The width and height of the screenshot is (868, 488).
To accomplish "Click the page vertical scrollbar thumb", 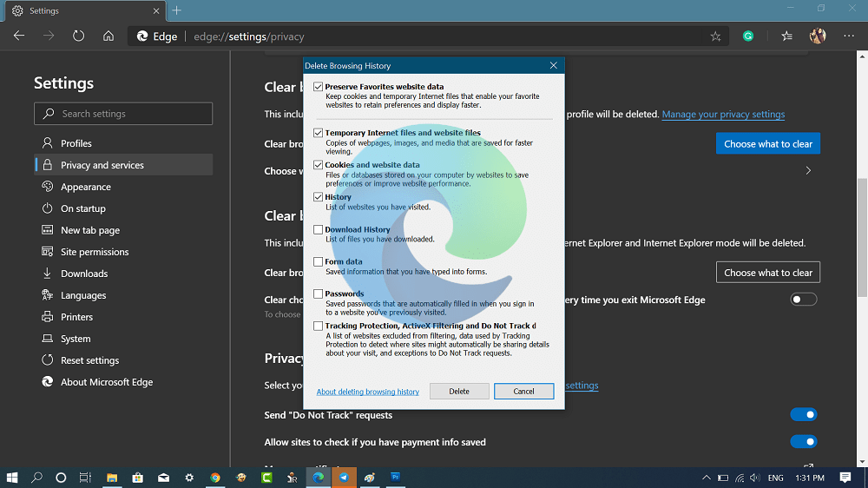I will 862,238.
